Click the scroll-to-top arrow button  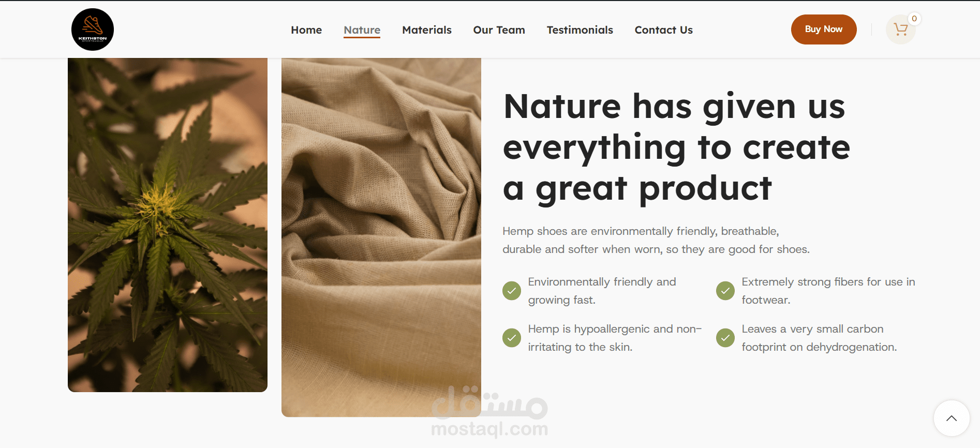(x=952, y=418)
